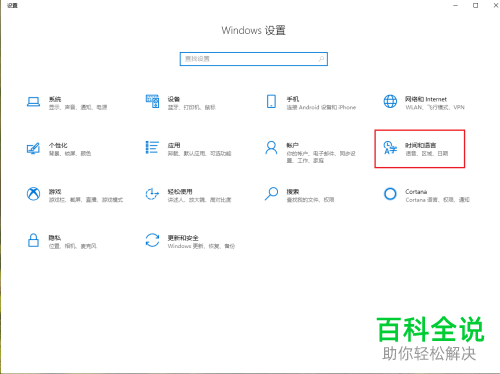Select the 手机 category label
This screenshot has height=374, width=500.
point(293,99)
